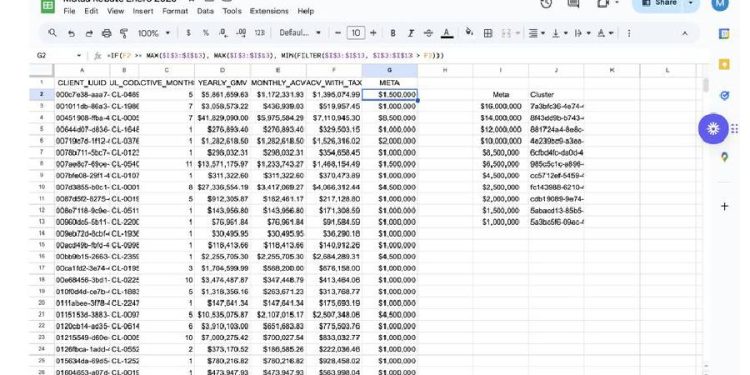The width and height of the screenshot is (750, 375).
Task: Open the Help menu
Action: coord(306,11)
